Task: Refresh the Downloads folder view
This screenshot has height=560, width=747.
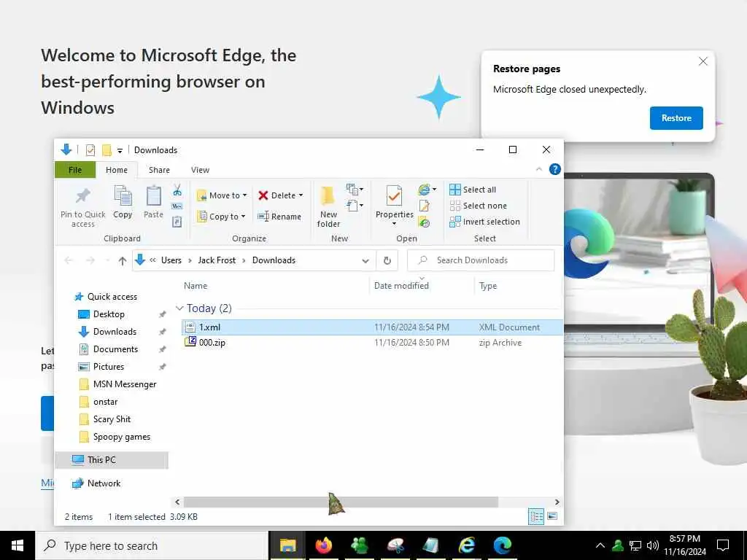Action: (x=387, y=260)
